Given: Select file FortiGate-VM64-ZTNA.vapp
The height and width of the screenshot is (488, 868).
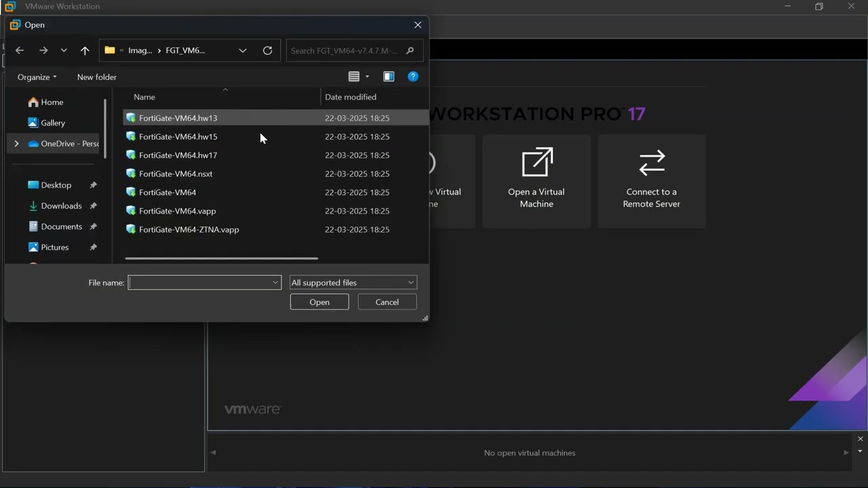Looking at the screenshot, I should point(275,230).
